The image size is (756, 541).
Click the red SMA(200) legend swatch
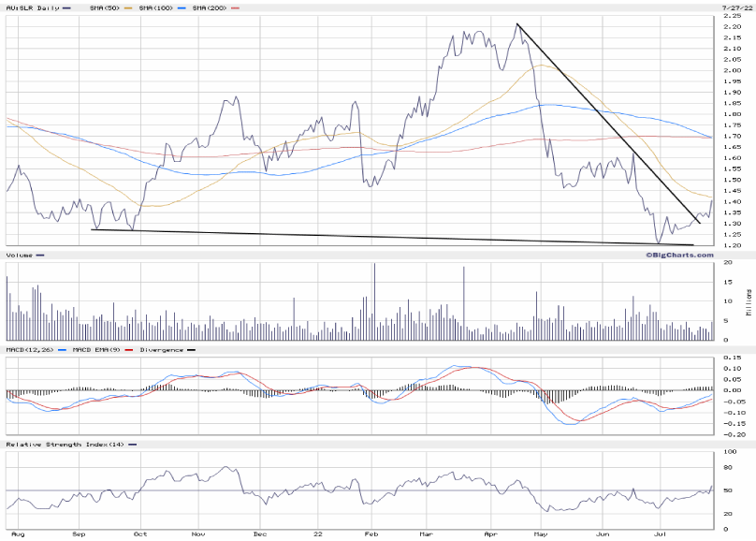[x=235, y=8]
